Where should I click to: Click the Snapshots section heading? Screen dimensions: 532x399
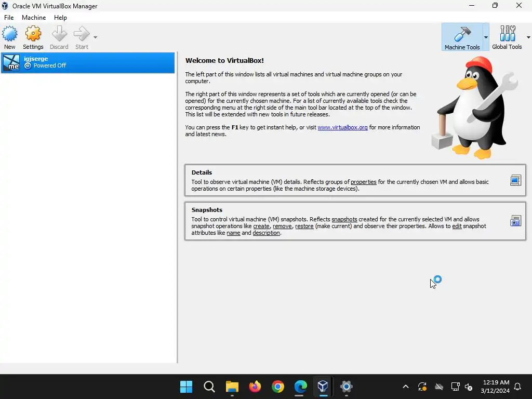click(207, 210)
